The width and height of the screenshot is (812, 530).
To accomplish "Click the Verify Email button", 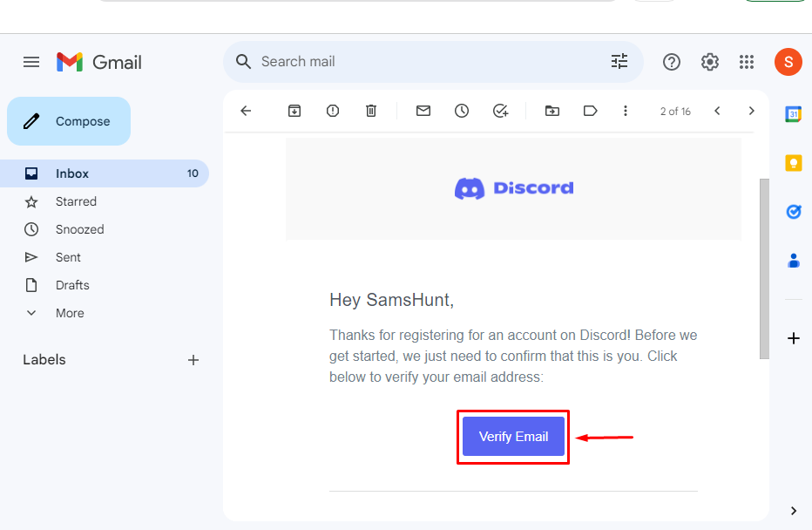I will click(513, 436).
